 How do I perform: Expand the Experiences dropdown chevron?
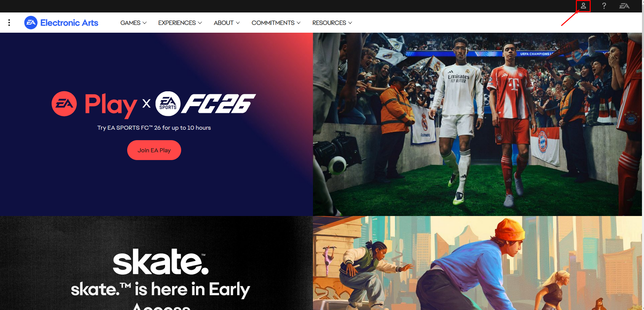click(200, 23)
